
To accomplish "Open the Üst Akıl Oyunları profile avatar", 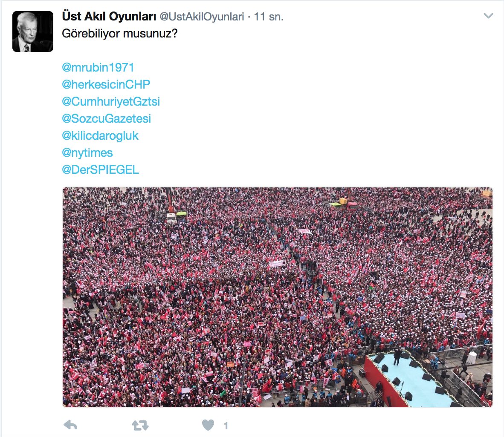I will (33, 32).
